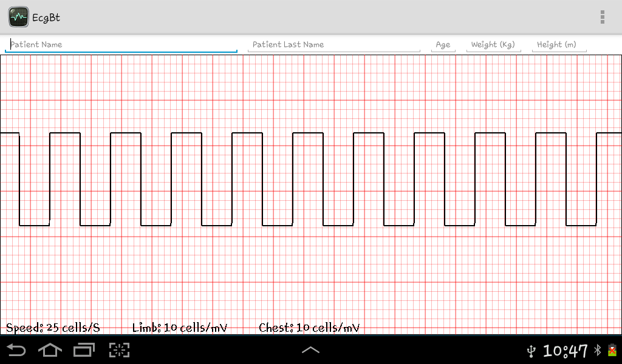
Task: Focus the Patient Name field
Action: [121, 44]
